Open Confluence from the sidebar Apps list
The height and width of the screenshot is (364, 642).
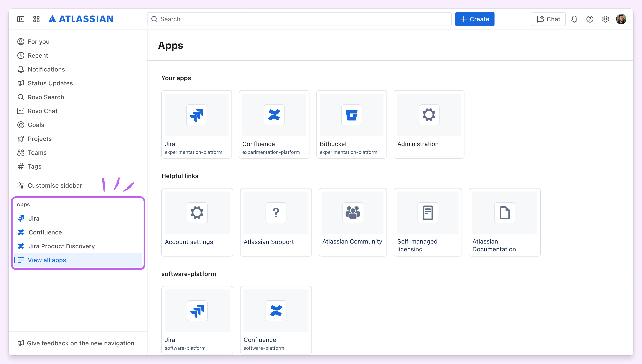coord(46,232)
